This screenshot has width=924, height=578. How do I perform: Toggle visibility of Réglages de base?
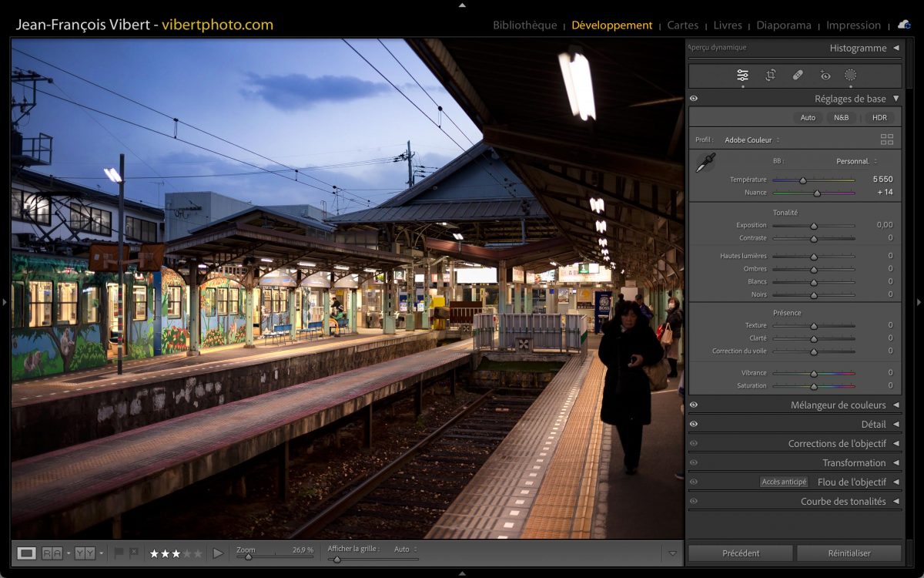point(694,99)
